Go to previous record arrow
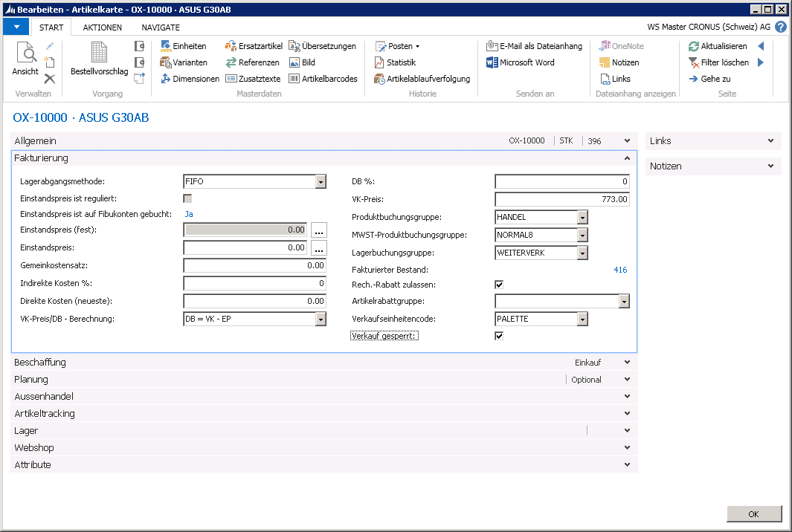792x532 pixels. [x=761, y=46]
